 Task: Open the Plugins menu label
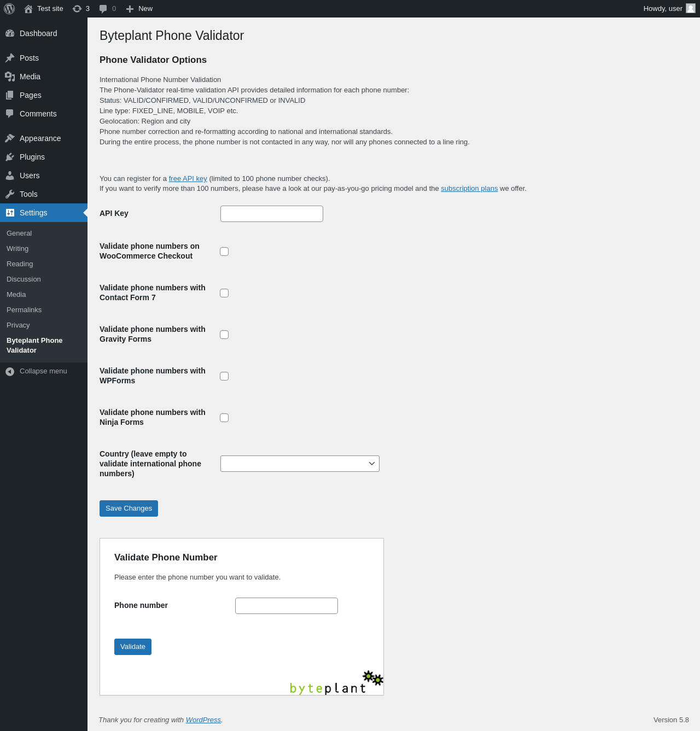[x=32, y=157]
